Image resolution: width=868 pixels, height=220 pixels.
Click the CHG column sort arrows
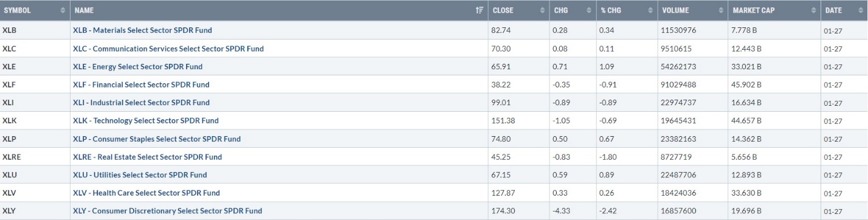[x=588, y=11]
